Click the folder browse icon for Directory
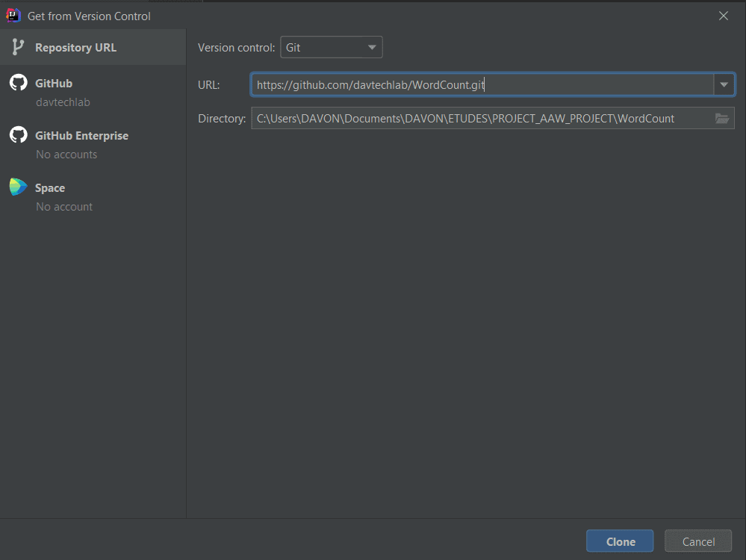This screenshot has width=746, height=560. click(x=721, y=117)
